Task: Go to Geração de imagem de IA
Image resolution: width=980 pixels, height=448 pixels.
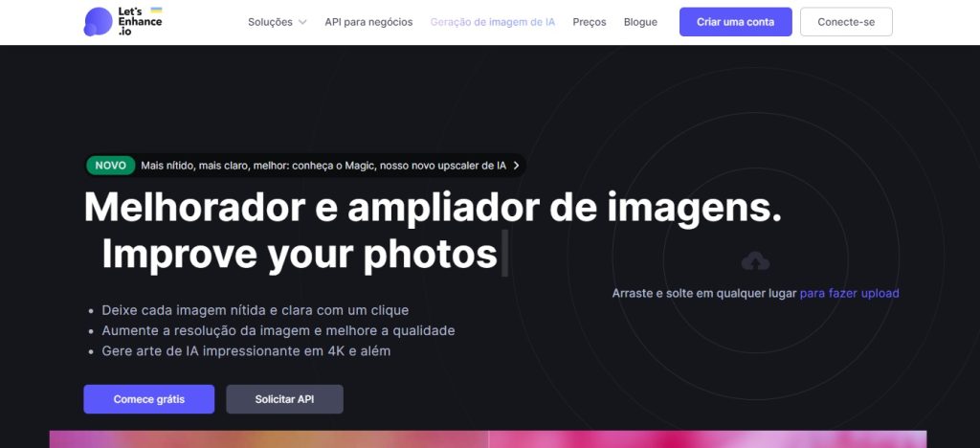Action: click(x=492, y=22)
